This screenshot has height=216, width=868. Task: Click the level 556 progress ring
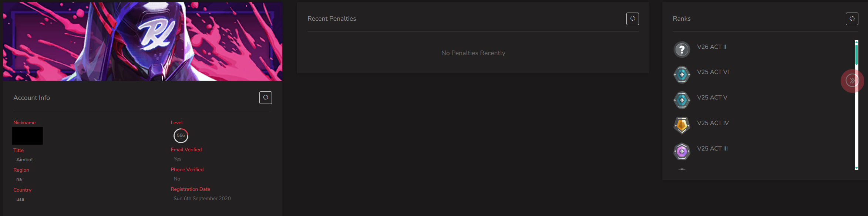tap(181, 136)
